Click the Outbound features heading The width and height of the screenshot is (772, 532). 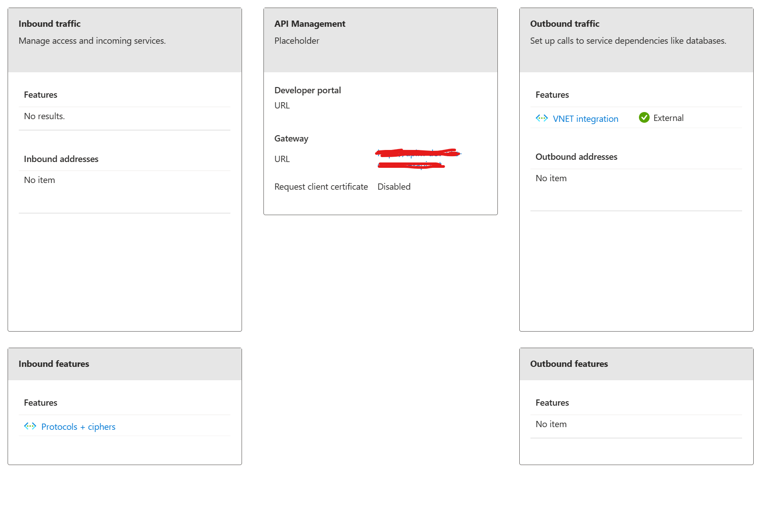[x=569, y=364]
